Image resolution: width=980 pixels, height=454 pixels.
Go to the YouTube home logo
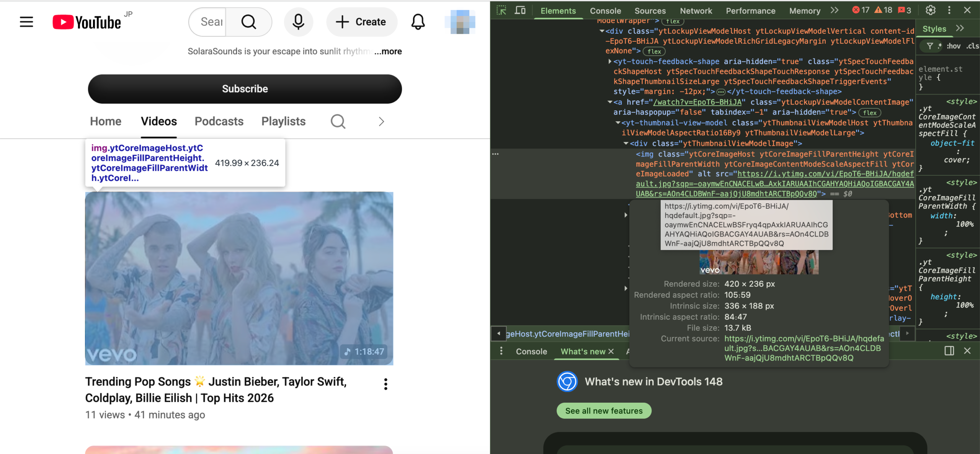click(x=87, y=22)
